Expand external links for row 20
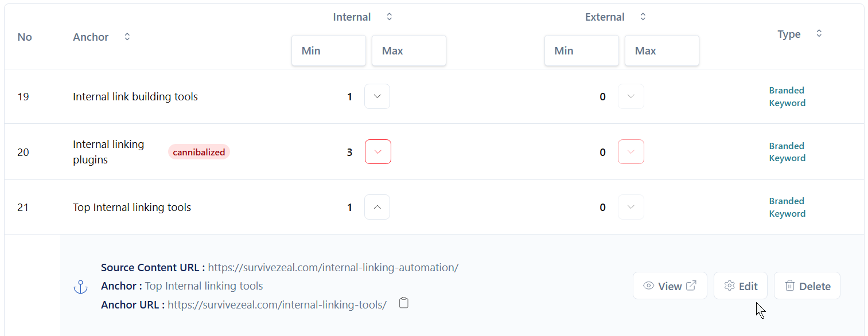 click(631, 152)
